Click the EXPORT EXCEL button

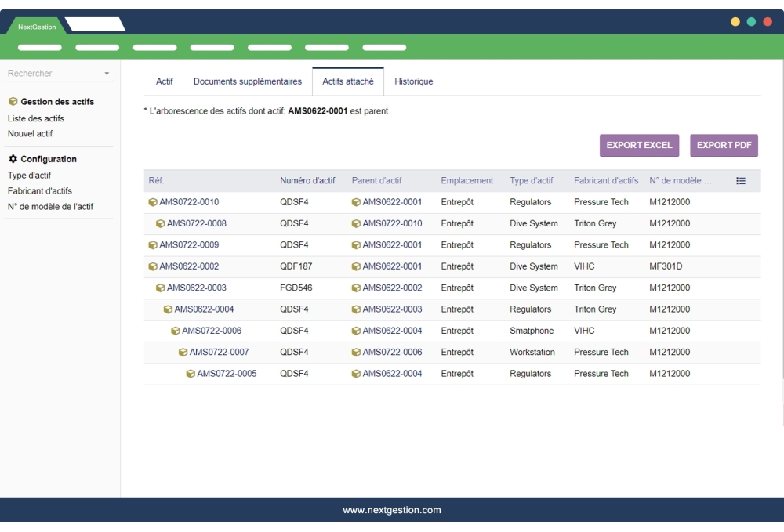pyautogui.click(x=640, y=145)
